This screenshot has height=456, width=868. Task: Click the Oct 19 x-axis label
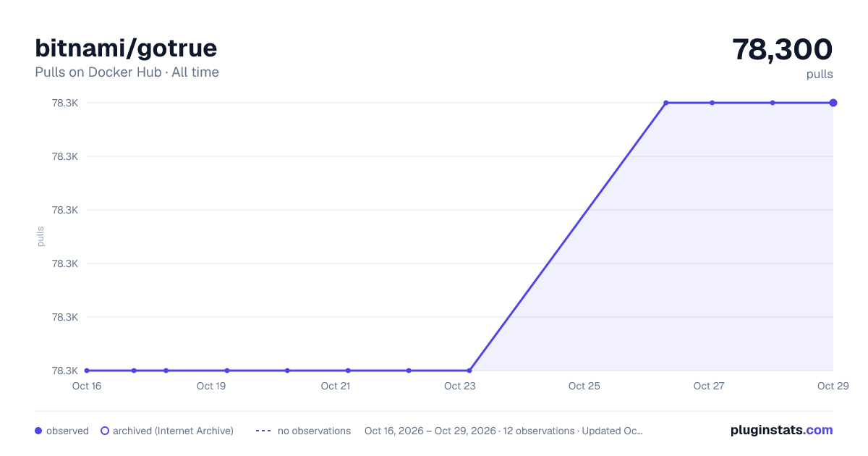(211, 386)
